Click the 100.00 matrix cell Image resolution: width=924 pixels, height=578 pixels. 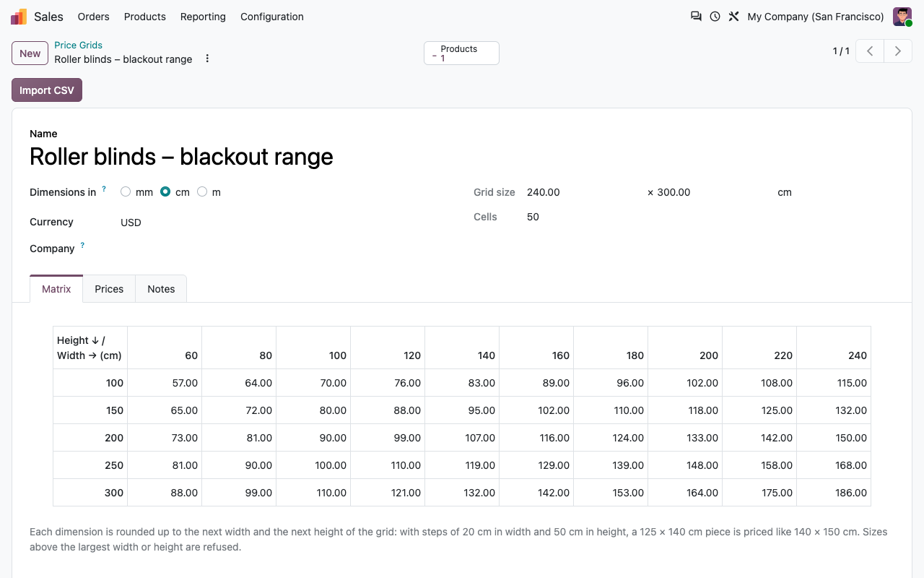click(313, 465)
